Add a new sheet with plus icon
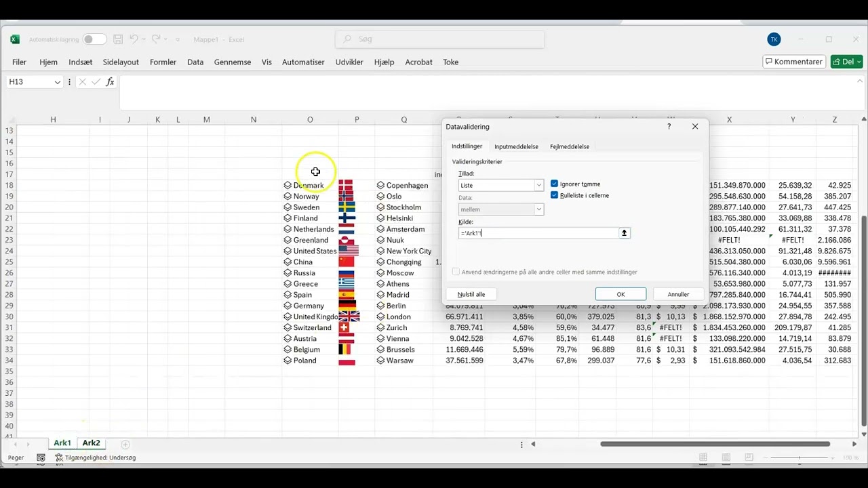This screenshot has height=488, width=868. coord(125,444)
